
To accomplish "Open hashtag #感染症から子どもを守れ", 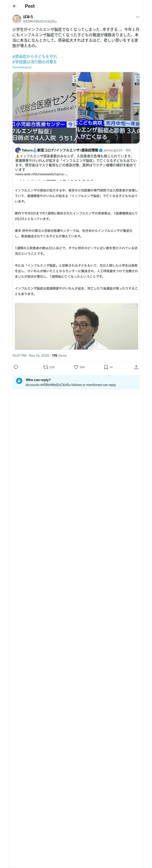I will click(35, 56).
